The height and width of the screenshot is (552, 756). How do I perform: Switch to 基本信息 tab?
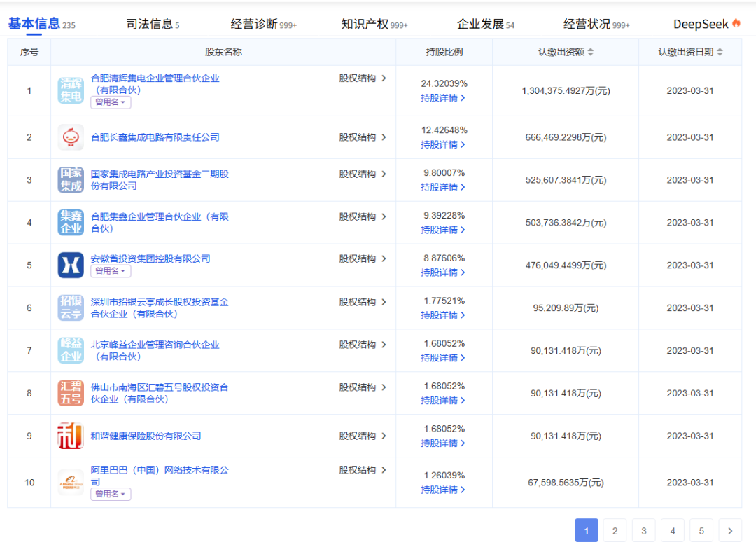[x=41, y=24]
